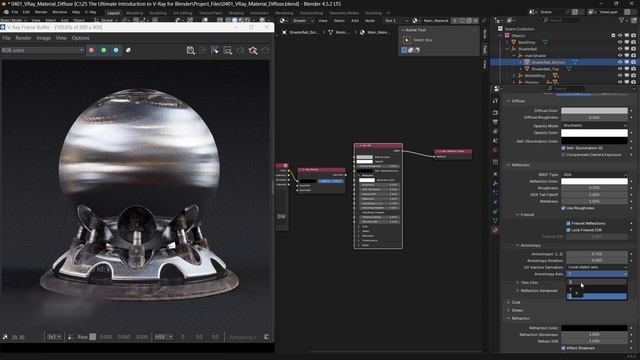
Task: Click the cursor info icon in Frame Buffer status bar
Action: 5,337
